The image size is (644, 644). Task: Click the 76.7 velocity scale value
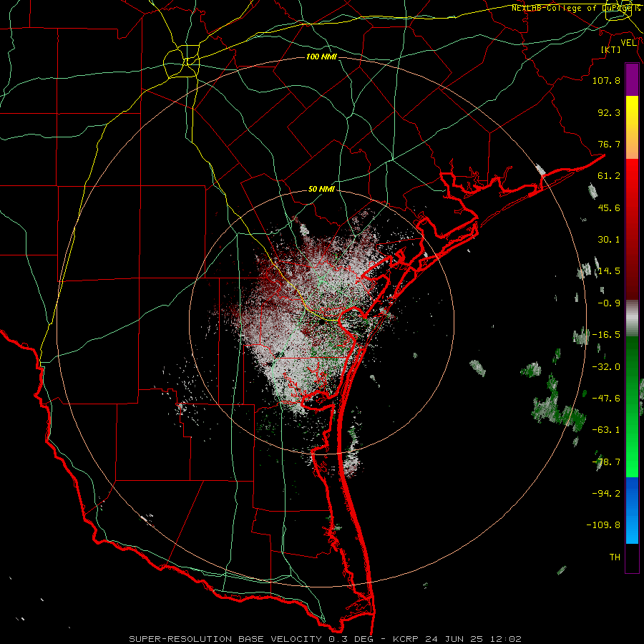click(609, 144)
